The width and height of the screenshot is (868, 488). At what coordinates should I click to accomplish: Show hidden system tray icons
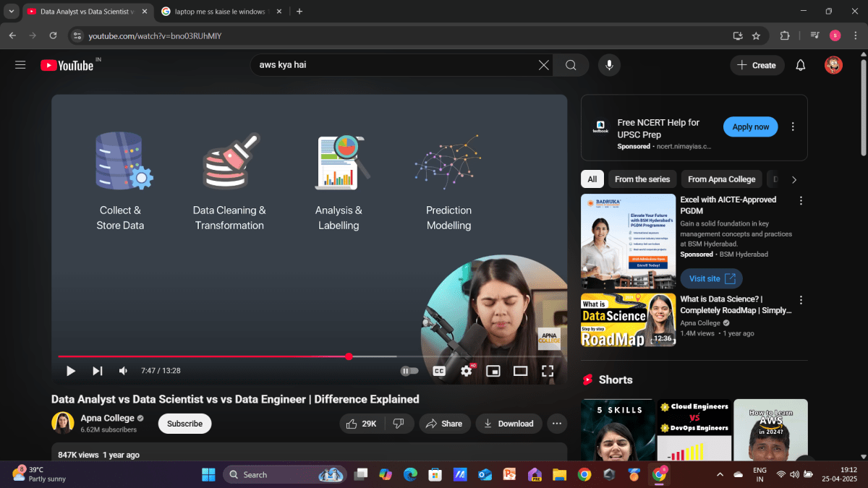[x=720, y=474]
